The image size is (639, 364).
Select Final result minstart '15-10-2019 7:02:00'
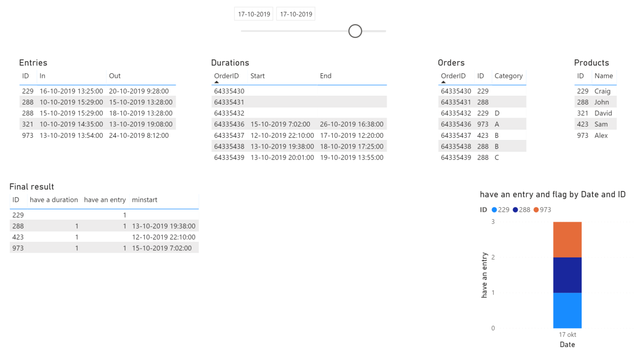[161, 248]
